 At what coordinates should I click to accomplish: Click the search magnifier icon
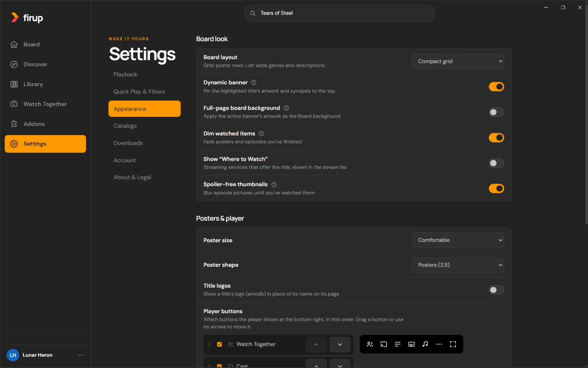click(x=253, y=13)
